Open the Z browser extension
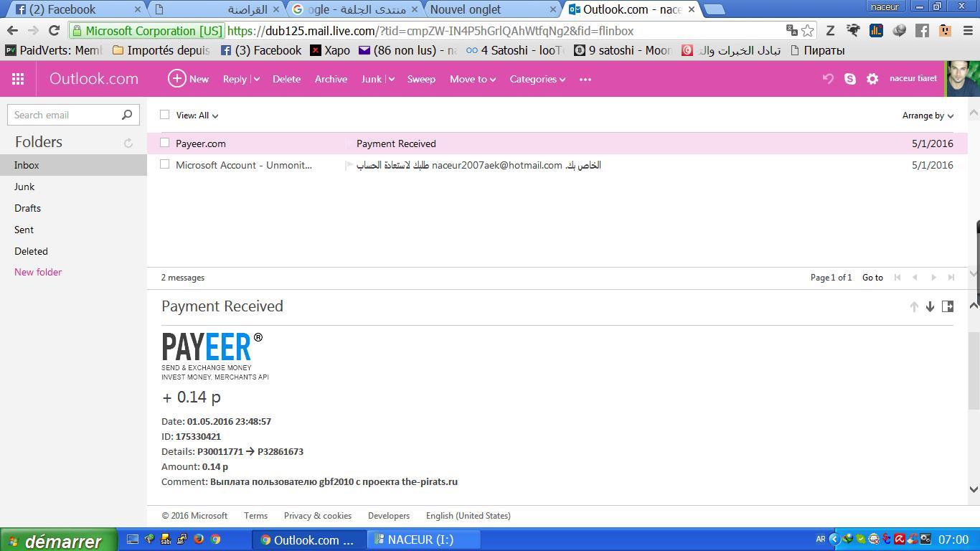 click(x=830, y=30)
